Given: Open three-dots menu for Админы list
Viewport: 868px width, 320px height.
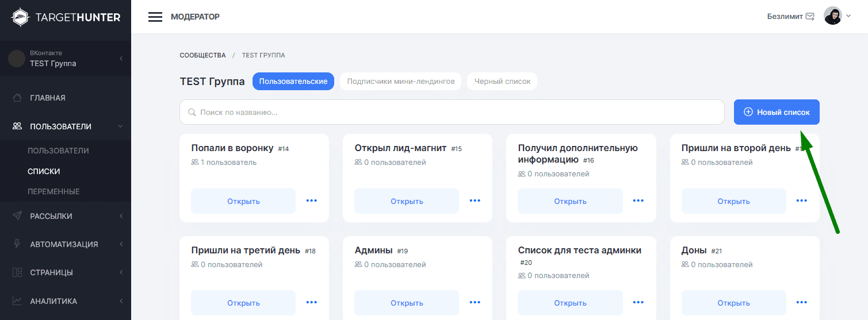Looking at the screenshot, I should point(475,302).
